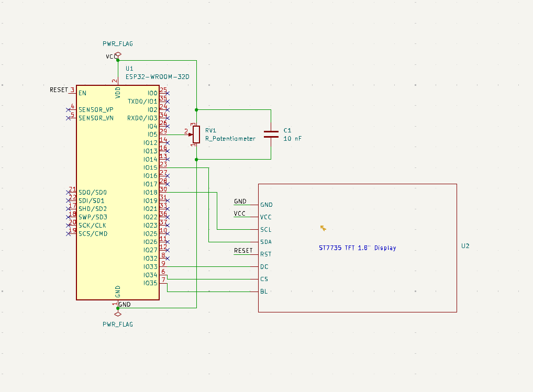533x392 pixels.
Task: Click the RESET label connected to RST
Action: click(243, 251)
